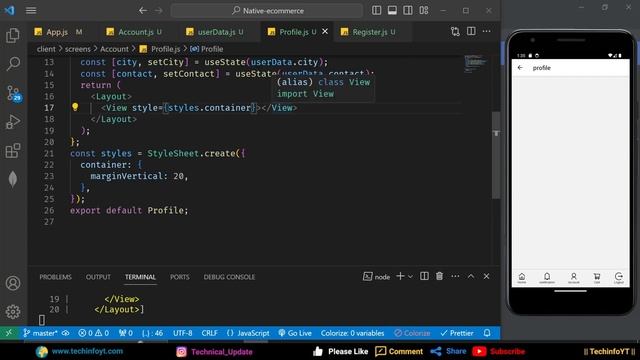Close the Profile.js editor tab
Image resolution: width=640 pixels, height=360 pixels.
click(x=325, y=31)
